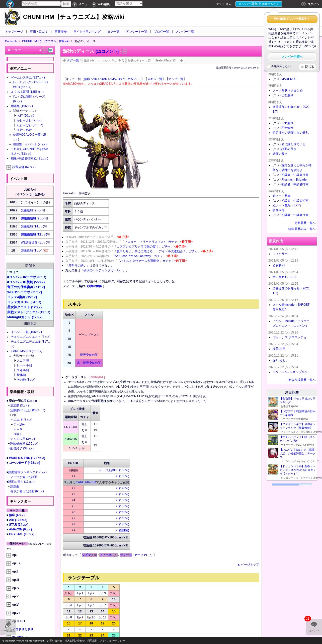Image resolution: width=322 pixels, height=644 pixels.
Task: Open the プライバシーポリシー footer link
Action: point(112,641)
